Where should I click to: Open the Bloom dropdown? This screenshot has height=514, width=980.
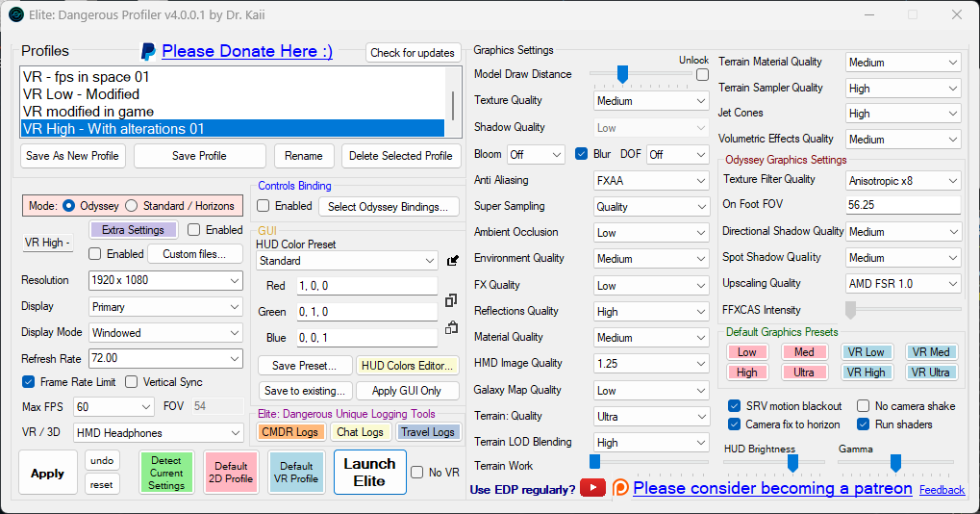tap(537, 154)
